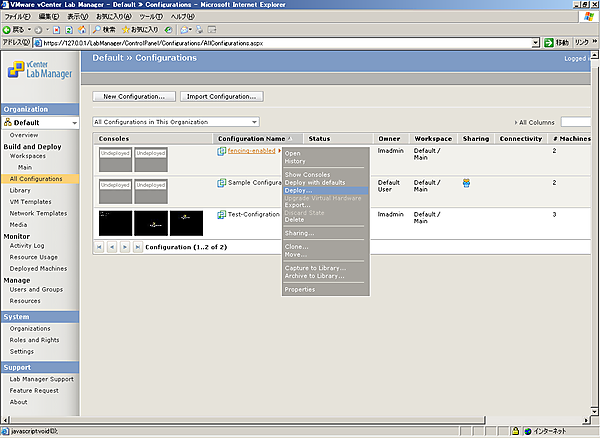The width and height of the screenshot is (600, 438).
Task: Click the fencing-enabled configuration icon
Action: pyautogui.click(x=221, y=151)
